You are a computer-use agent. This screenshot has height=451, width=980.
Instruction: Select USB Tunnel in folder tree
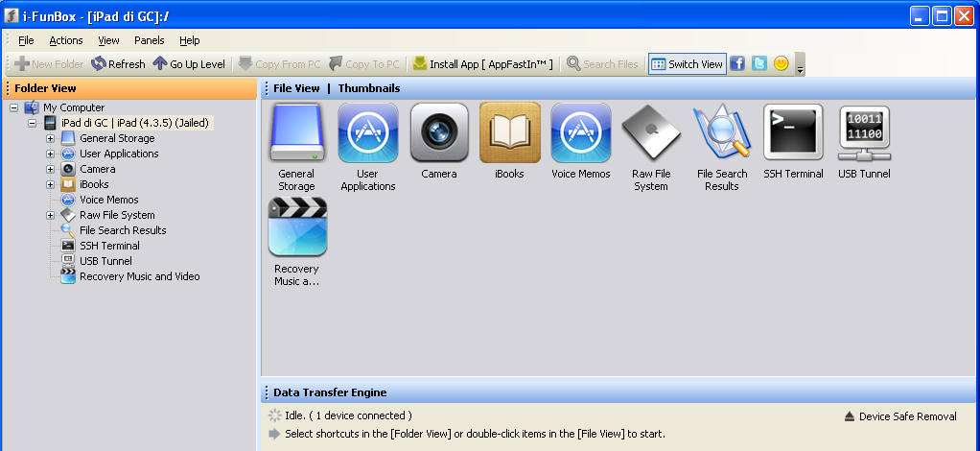[105, 261]
